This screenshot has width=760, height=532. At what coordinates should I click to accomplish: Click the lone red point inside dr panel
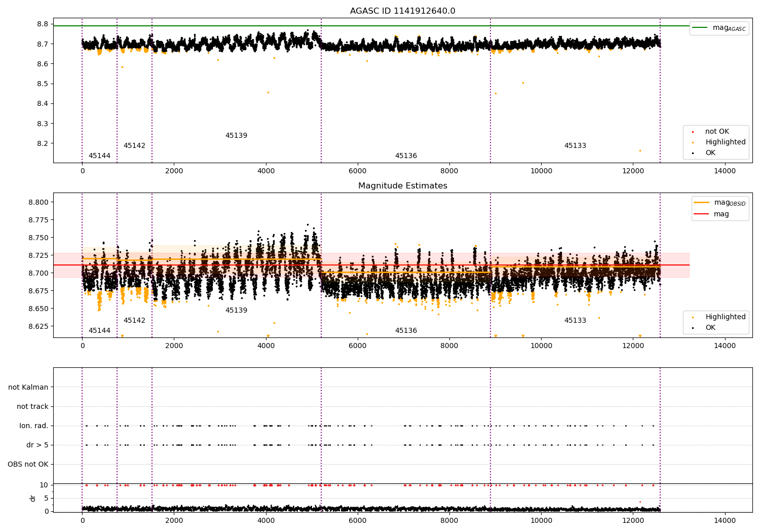click(x=640, y=502)
